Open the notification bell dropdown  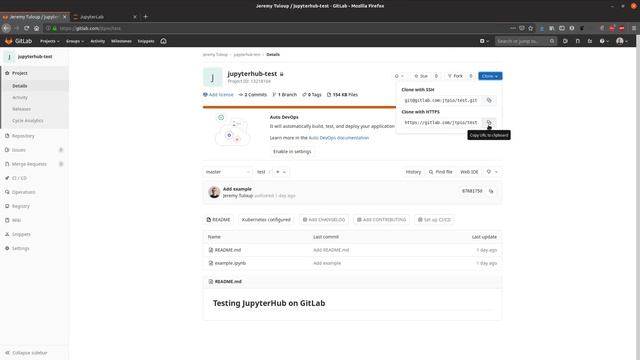(399, 76)
